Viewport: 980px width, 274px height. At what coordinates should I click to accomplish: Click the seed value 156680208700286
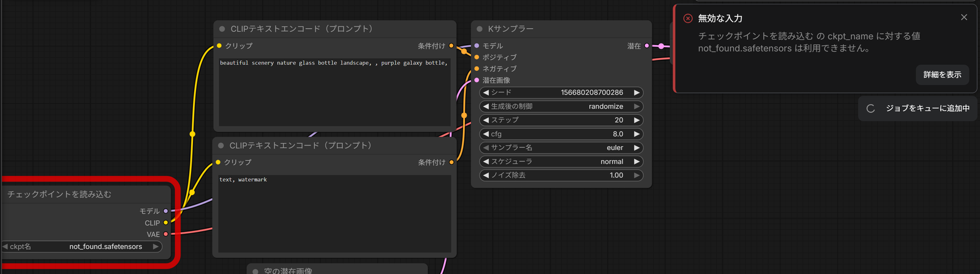[x=592, y=92]
